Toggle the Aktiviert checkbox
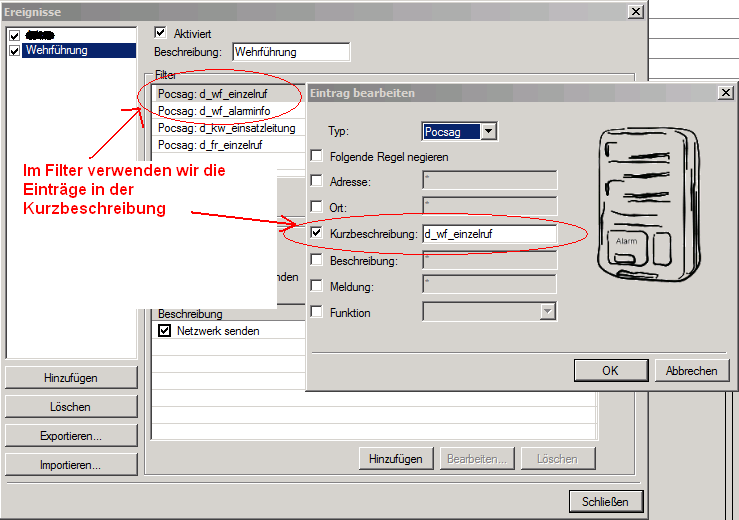 (x=161, y=33)
